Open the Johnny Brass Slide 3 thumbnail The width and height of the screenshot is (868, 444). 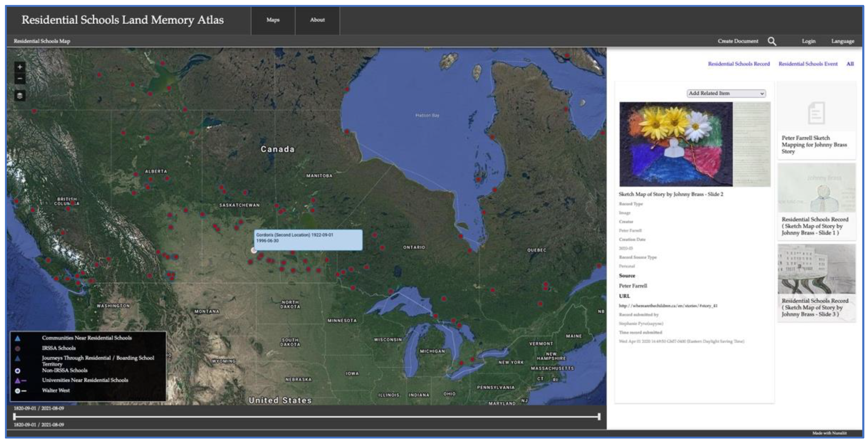click(x=816, y=269)
